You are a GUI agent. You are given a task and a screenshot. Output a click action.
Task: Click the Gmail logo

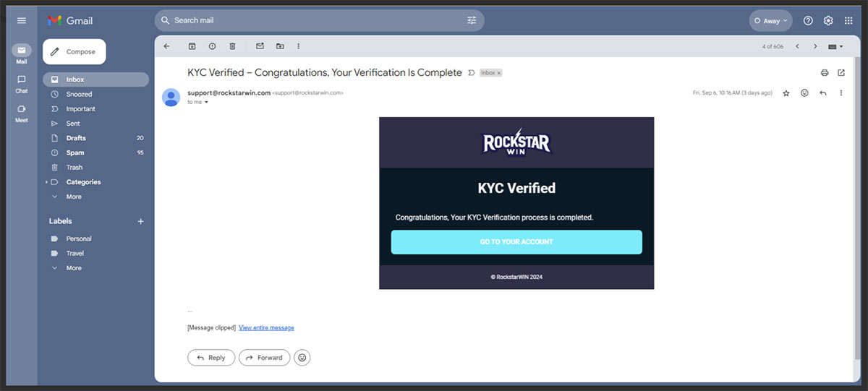click(x=70, y=21)
